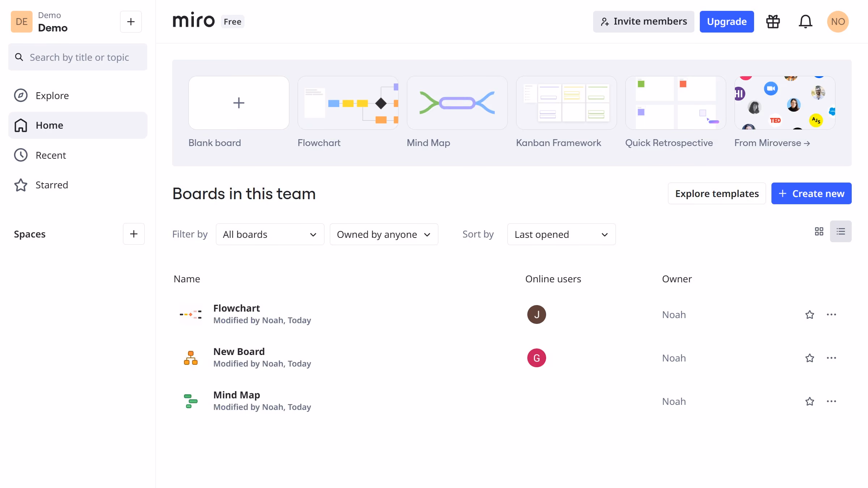Open more options for Mind Map board
868x488 pixels.
pos(831,401)
